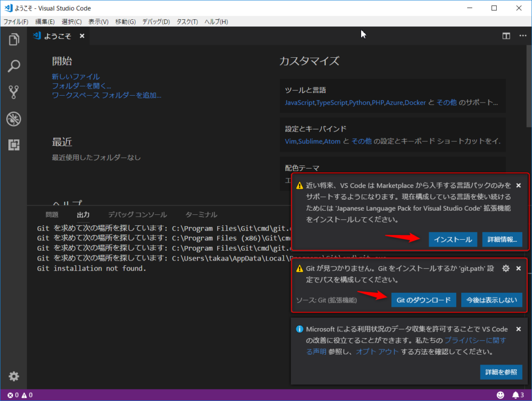Open the notifications bell showing 3

click(518, 395)
